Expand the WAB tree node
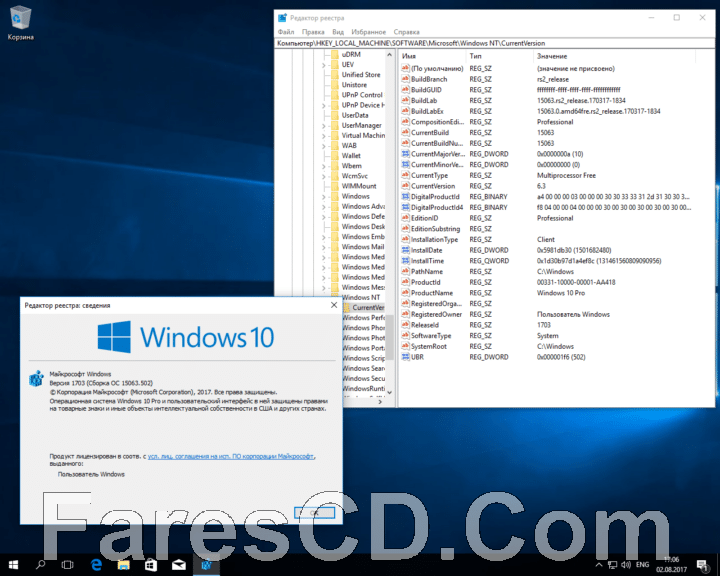 [x=323, y=146]
